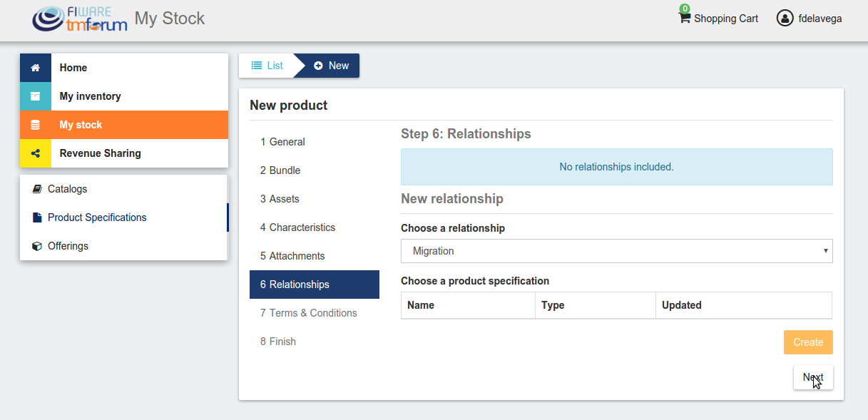
Task: Switch to the List tab
Action: click(x=267, y=66)
